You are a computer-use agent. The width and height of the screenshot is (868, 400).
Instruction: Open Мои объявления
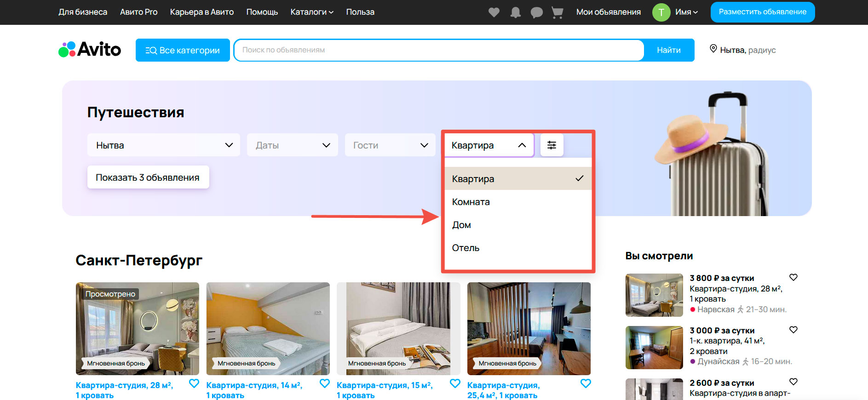click(609, 12)
